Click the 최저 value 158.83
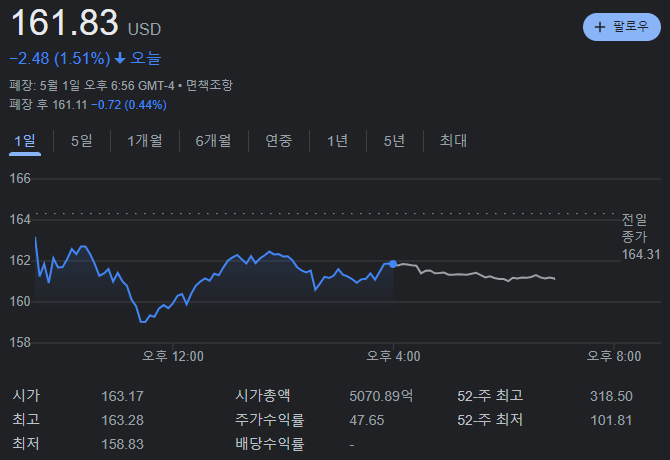This screenshot has height=460, width=670. pyautogui.click(x=122, y=444)
